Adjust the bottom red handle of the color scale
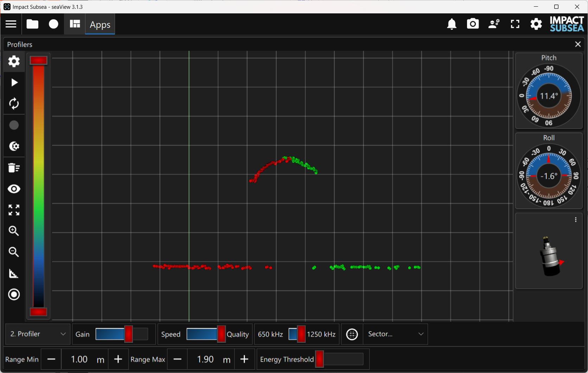Viewport: 588px width, 373px height. coord(39,312)
